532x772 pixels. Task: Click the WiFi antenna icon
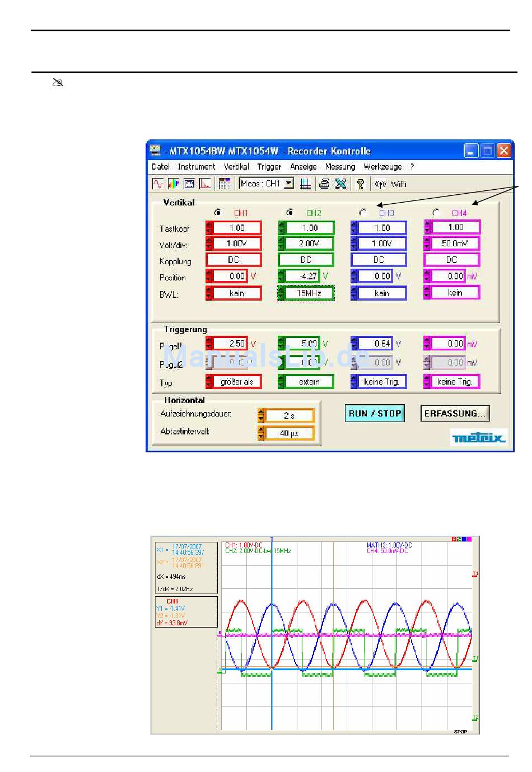tap(381, 184)
